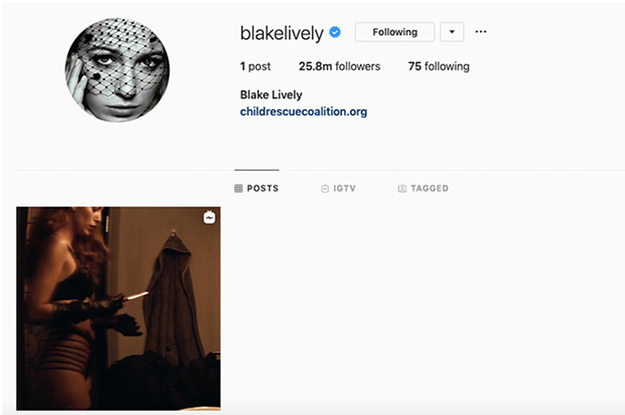This screenshot has width=625, height=415.
Task: Toggle the Following button to unfollow
Action: point(395,32)
